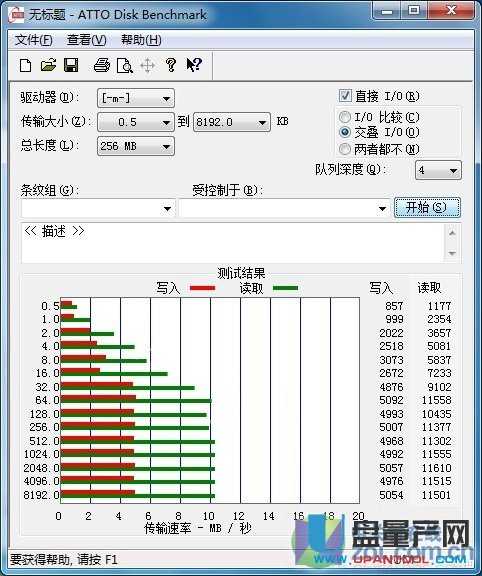Screen dimensions: 482x576
Task: Click the read value 11558
Action: 436,400
